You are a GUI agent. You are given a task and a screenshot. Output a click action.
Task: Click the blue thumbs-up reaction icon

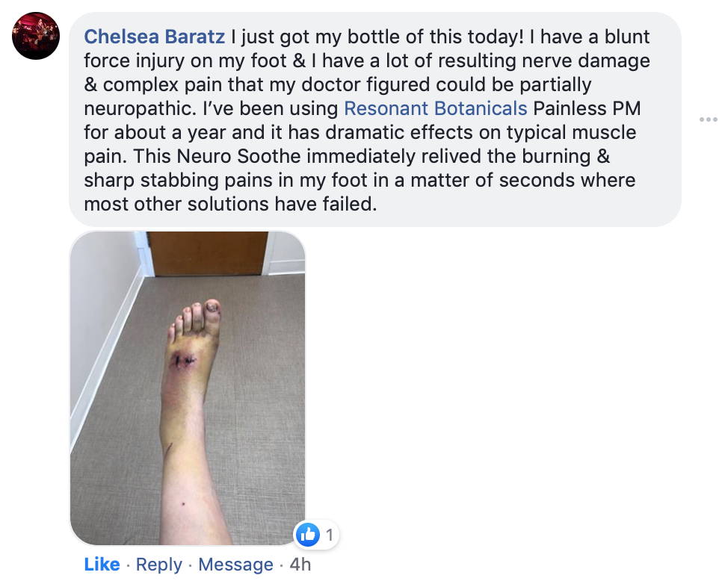(307, 535)
